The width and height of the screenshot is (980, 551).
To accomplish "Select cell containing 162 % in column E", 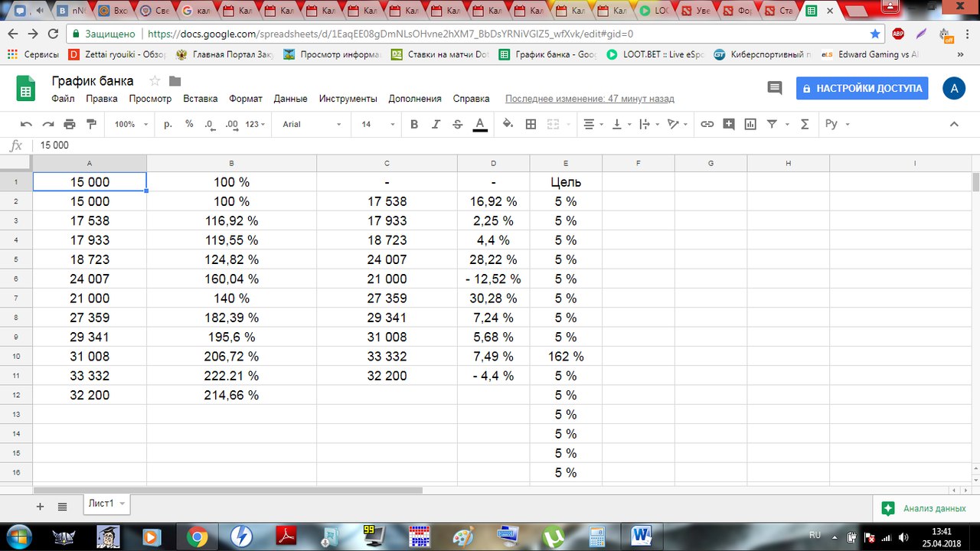I will click(x=566, y=357).
